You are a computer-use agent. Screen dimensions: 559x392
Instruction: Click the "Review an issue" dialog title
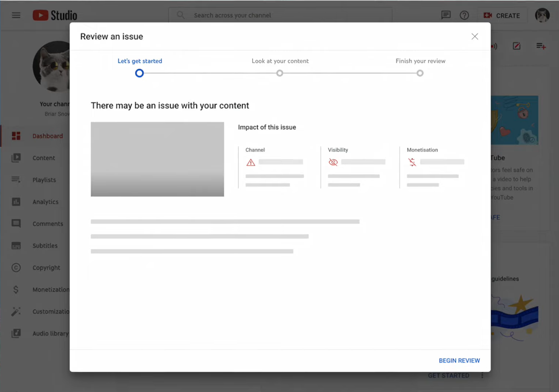[112, 36]
